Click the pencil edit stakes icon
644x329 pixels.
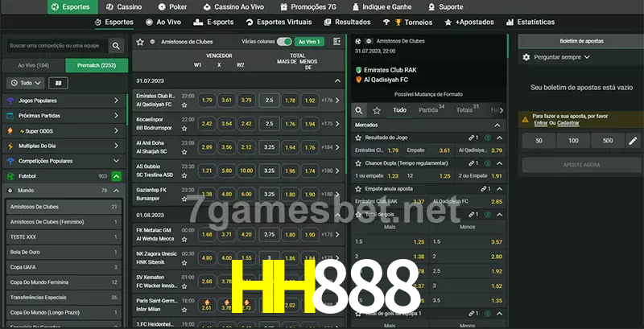click(x=632, y=141)
